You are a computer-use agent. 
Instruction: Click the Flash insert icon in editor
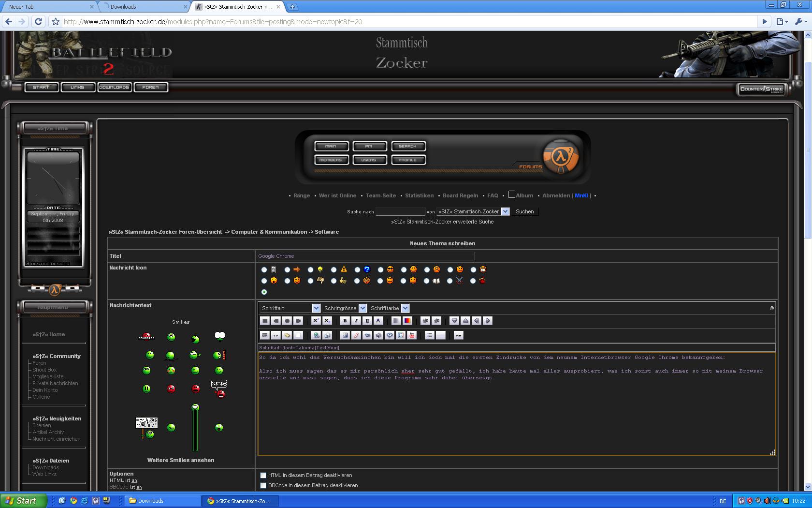(x=356, y=335)
